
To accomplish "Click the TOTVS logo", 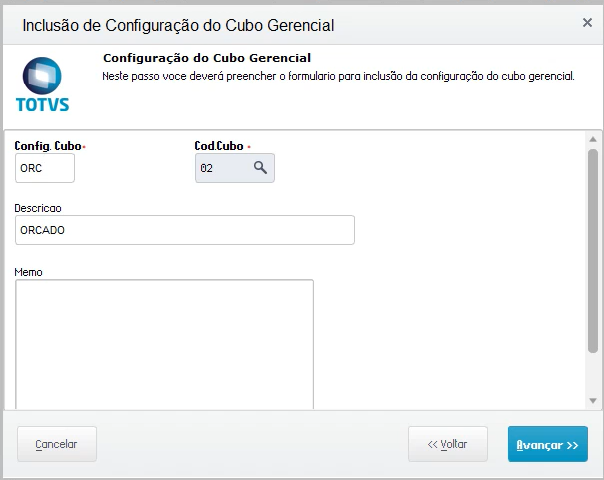I will click(x=42, y=84).
